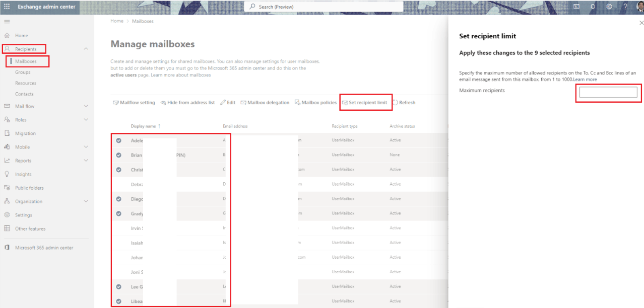This screenshot has height=308, width=644.
Task: Expand the Mobile section chevron
Action: pyautogui.click(x=86, y=147)
